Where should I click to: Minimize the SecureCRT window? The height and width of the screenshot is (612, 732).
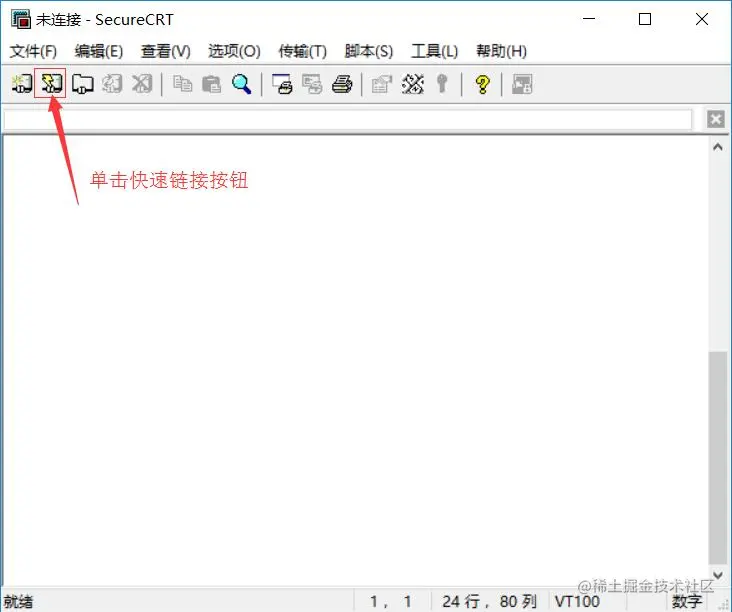click(589, 19)
